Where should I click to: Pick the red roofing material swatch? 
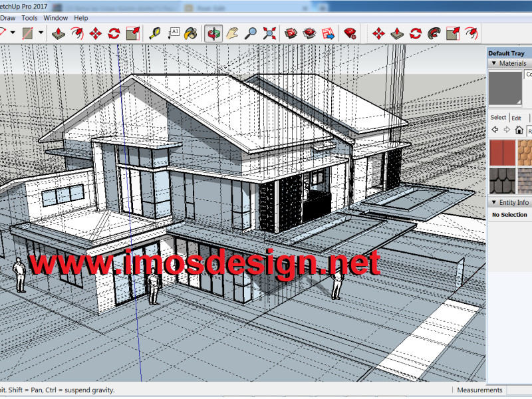pyautogui.click(x=502, y=152)
